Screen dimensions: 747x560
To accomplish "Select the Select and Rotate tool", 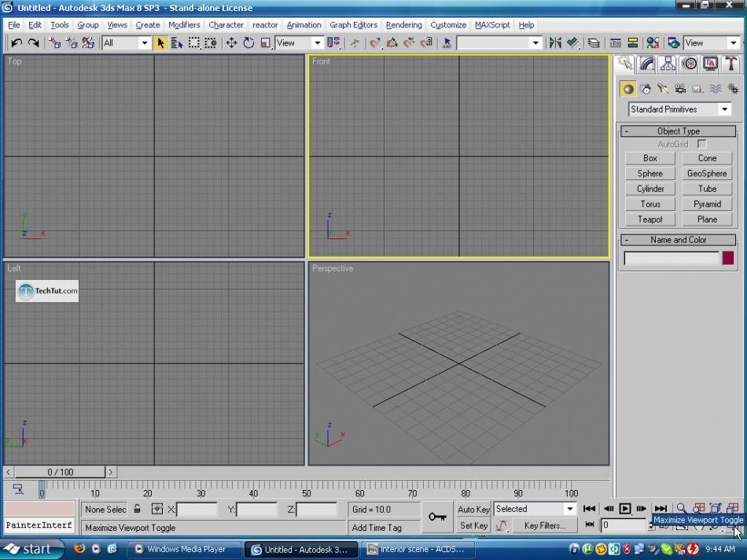I will coord(248,43).
